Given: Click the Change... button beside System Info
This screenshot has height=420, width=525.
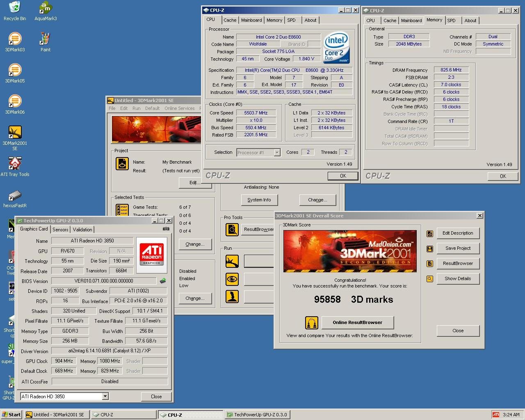Looking at the screenshot, I should click(318, 200).
